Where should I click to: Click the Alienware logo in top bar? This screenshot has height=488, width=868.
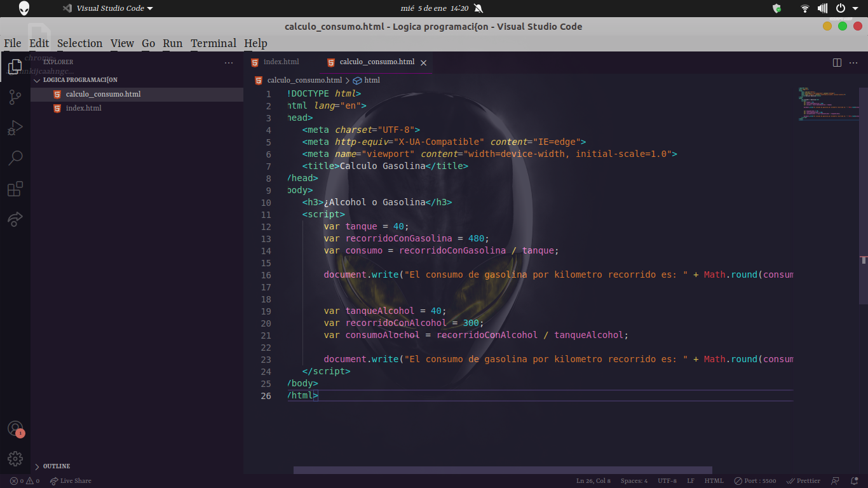pyautogui.click(x=24, y=8)
